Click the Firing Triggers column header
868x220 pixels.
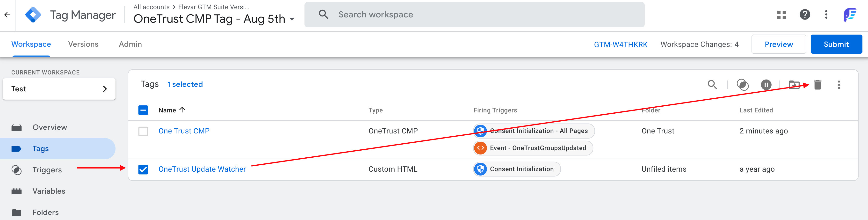(x=495, y=110)
